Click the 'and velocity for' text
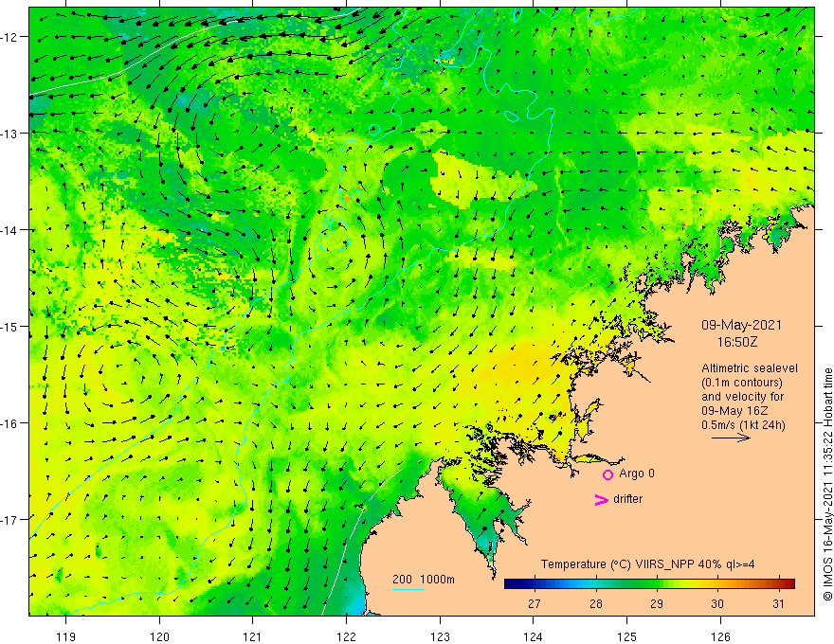The height and width of the screenshot is (644, 834). point(742,397)
